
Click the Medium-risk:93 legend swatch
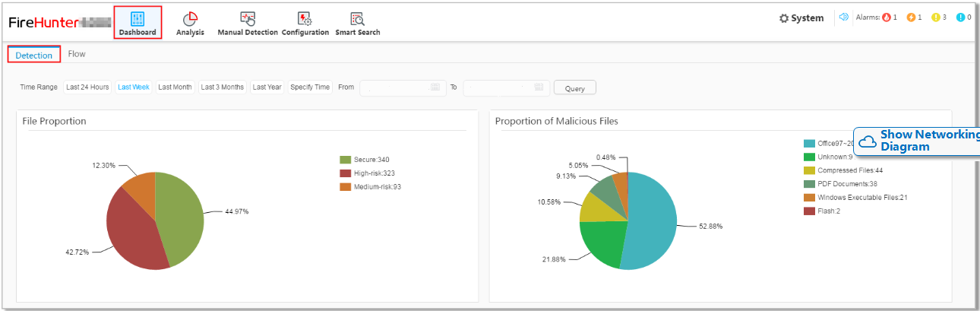point(346,187)
